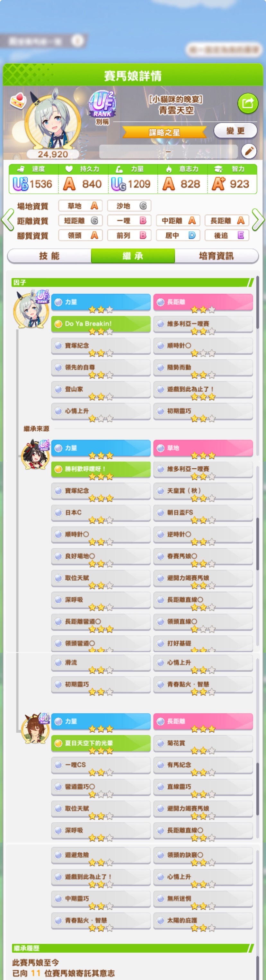Click the empty memo input field
Viewport: 266px width, 980px height.
click(x=168, y=151)
